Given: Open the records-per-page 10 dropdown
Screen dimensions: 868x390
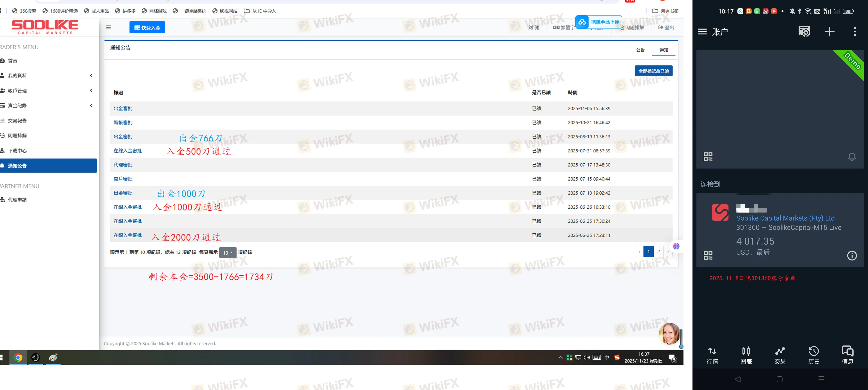Looking at the screenshot, I should pyautogui.click(x=227, y=253).
